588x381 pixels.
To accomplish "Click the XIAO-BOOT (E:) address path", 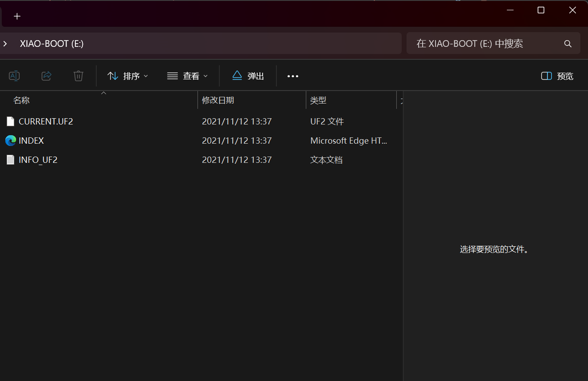I will [52, 44].
